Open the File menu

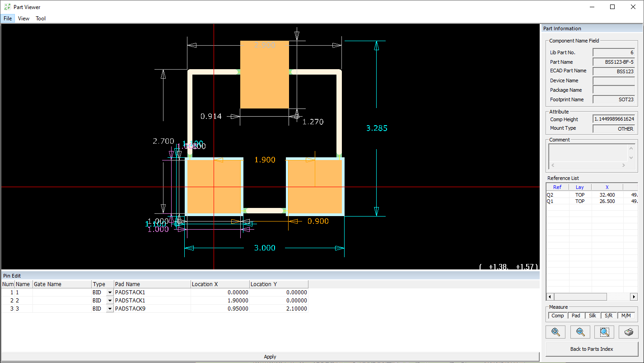tap(8, 19)
